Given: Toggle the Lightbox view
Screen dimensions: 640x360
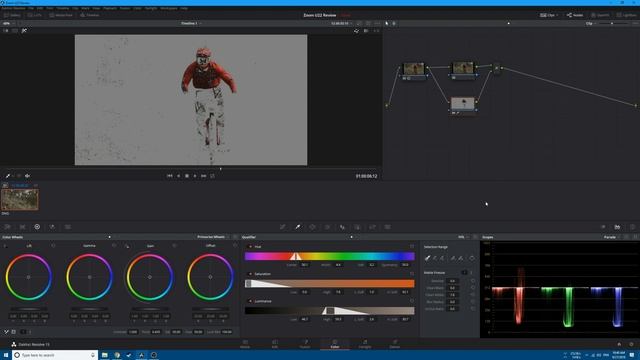Looking at the screenshot, I should click(x=627, y=15).
